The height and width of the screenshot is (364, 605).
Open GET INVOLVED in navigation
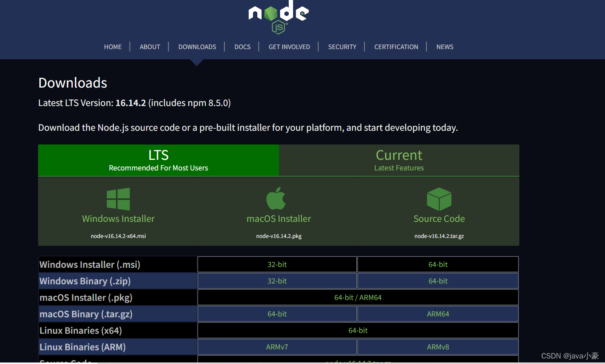tap(289, 47)
